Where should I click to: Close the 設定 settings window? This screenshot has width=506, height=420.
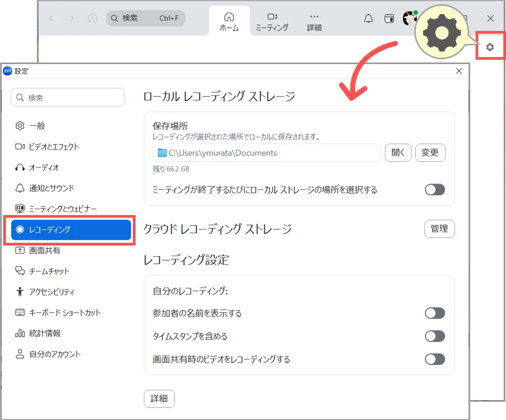(459, 71)
